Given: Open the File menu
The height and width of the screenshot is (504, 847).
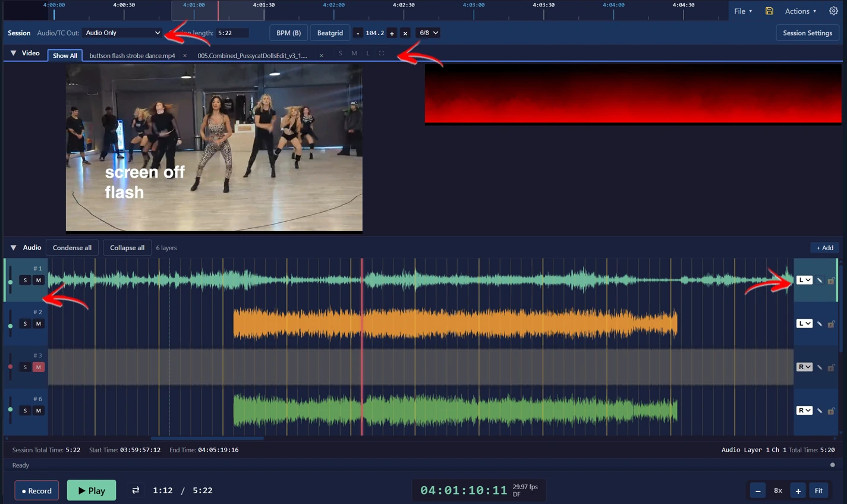Looking at the screenshot, I should pyautogui.click(x=743, y=11).
